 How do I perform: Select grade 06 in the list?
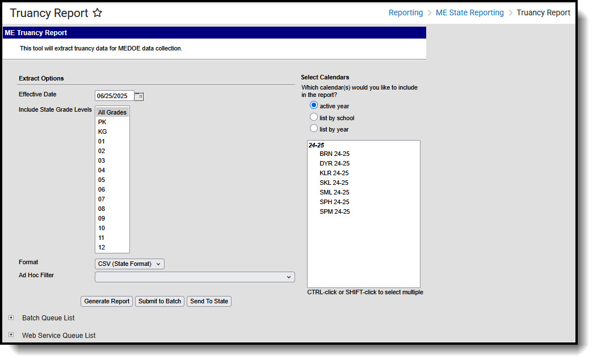pyautogui.click(x=112, y=189)
